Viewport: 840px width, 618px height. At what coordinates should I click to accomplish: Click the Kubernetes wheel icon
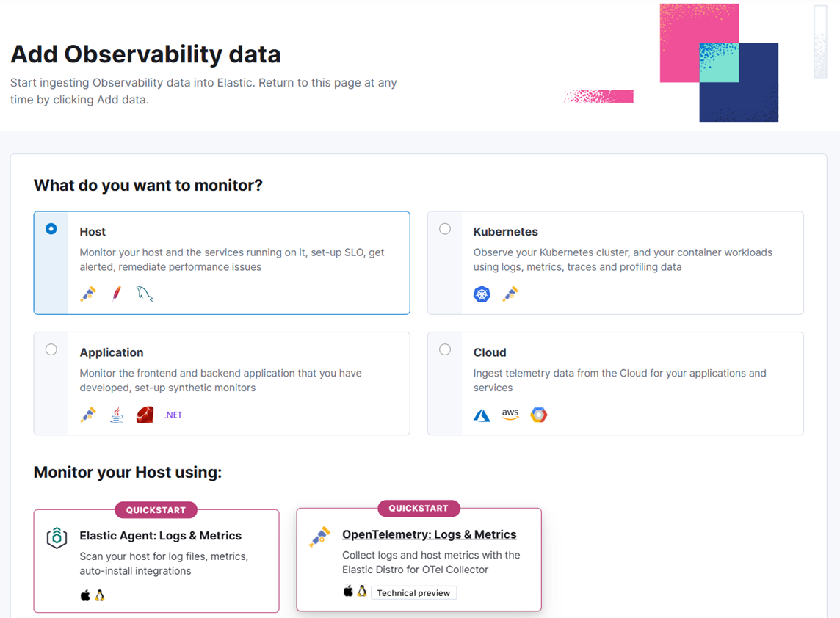click(x=482, y=294)
